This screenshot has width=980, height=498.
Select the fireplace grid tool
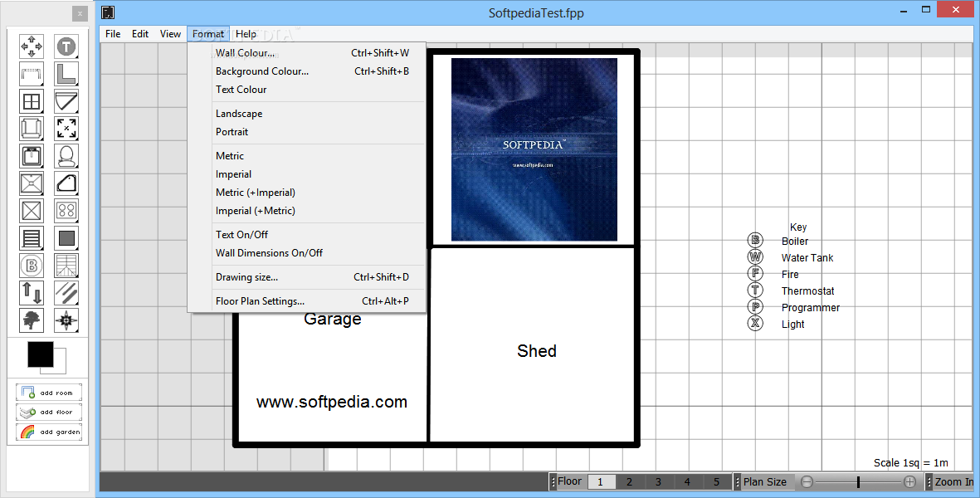point(66,266)
